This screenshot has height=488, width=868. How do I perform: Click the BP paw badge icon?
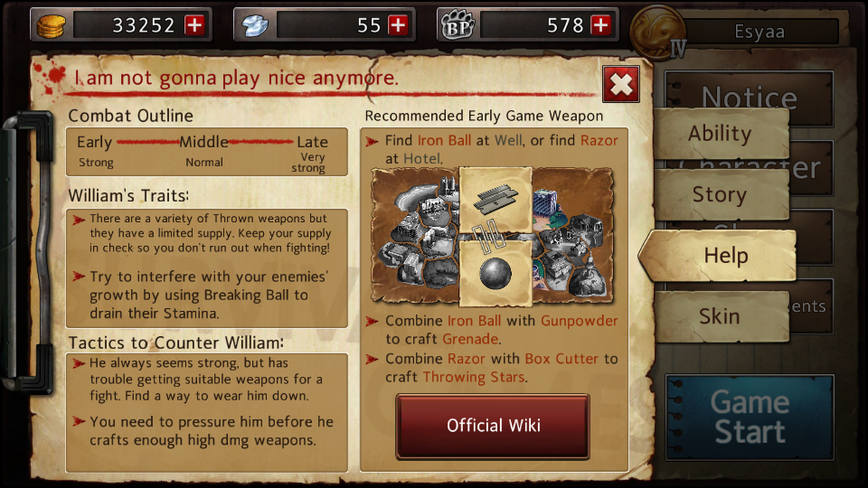(458, 25)
